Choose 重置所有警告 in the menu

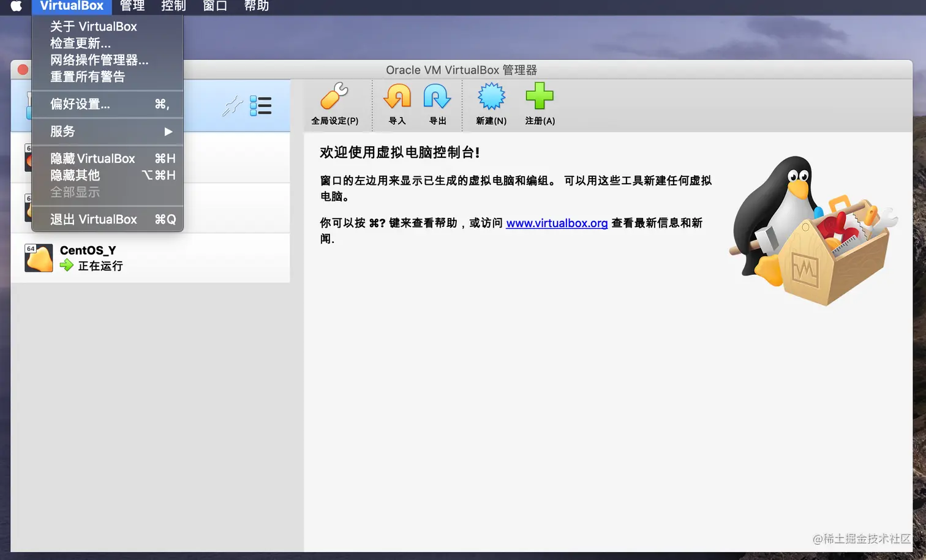coord(108,77)
